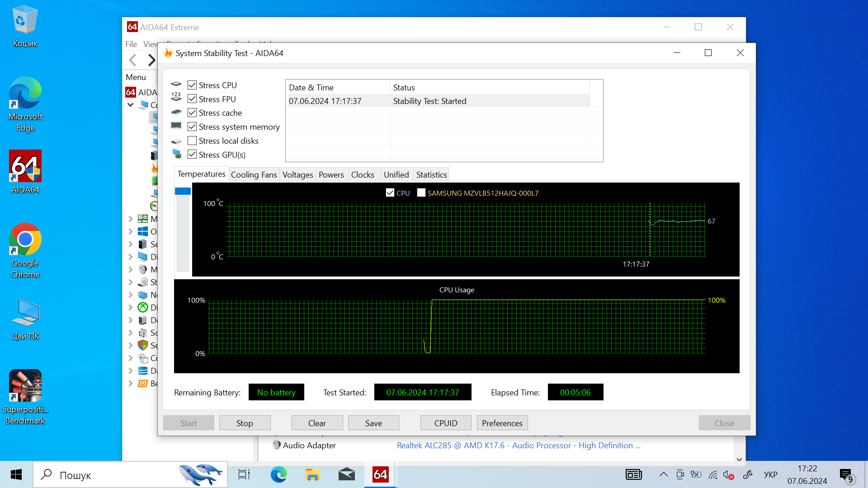Toggle SAMSUNG MZVLB512HAJQ temperature checkbox

point(421,193)
